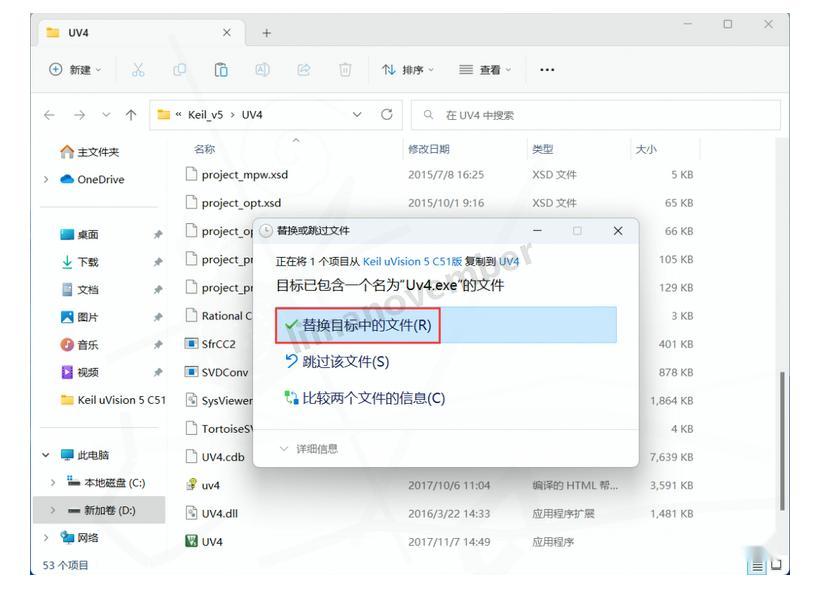Open the more options ellipsis menu
Image resolution: width=820 pixels, height=589 pixels.
click(547, 70)
